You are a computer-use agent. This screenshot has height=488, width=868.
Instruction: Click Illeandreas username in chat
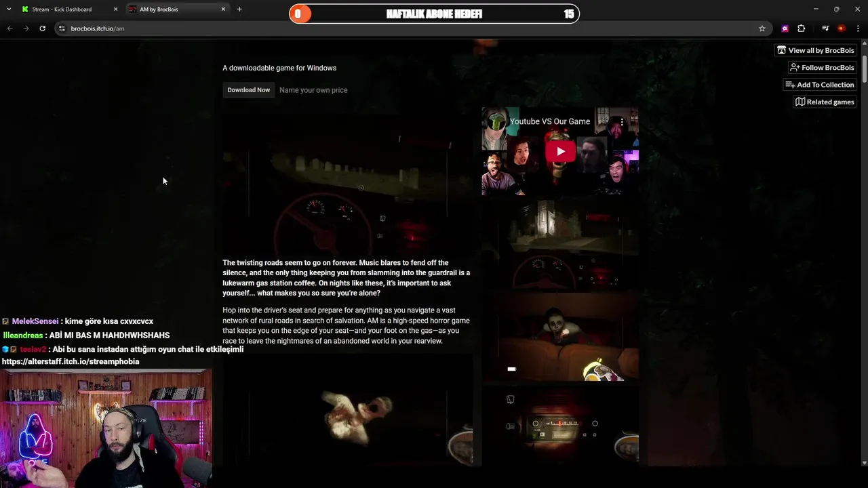23,335
